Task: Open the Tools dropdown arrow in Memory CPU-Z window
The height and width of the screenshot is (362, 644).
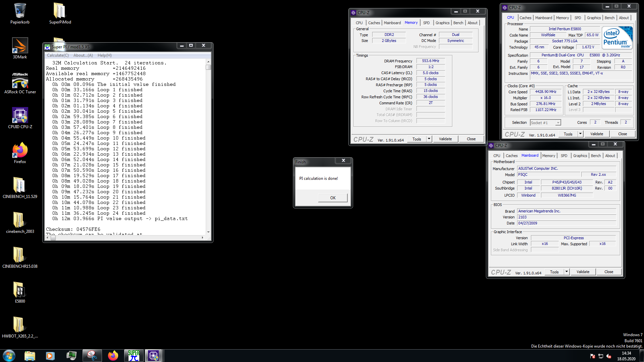Action: [429, 139]
